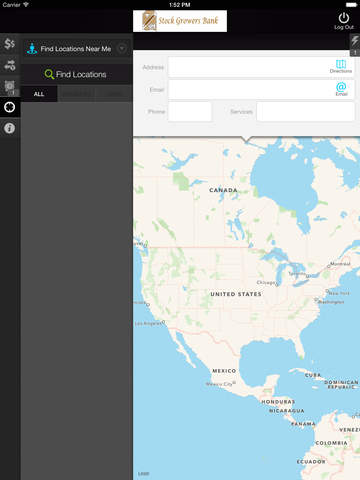Open the info icon in sidebar
Image resolution: width=360 pixels, height=480 pixels.
pyautogui.click(x=10, y=128)
